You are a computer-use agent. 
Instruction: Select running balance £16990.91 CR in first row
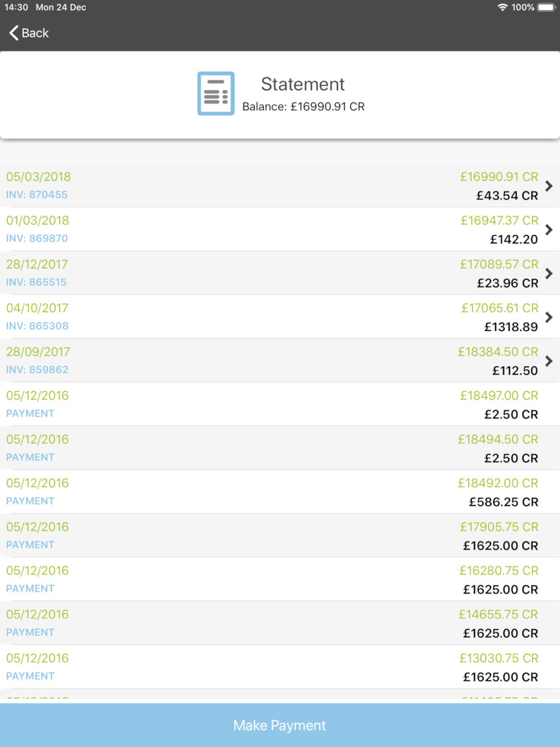[x=499, y=177]
